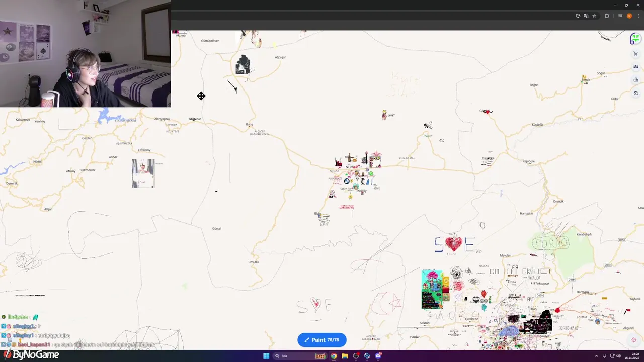Click the Paint 76/76 button
Viewport: 644px width, 362px height.
pos(322,340)
